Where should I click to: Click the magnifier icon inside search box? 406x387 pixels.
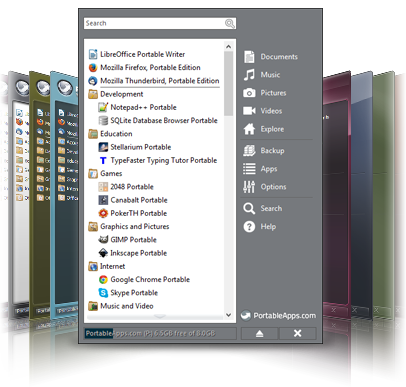[230, 23]
